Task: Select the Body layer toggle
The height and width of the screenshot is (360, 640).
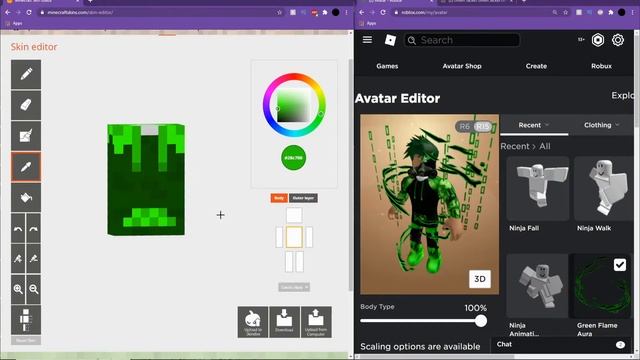Action: click(279, 198)
